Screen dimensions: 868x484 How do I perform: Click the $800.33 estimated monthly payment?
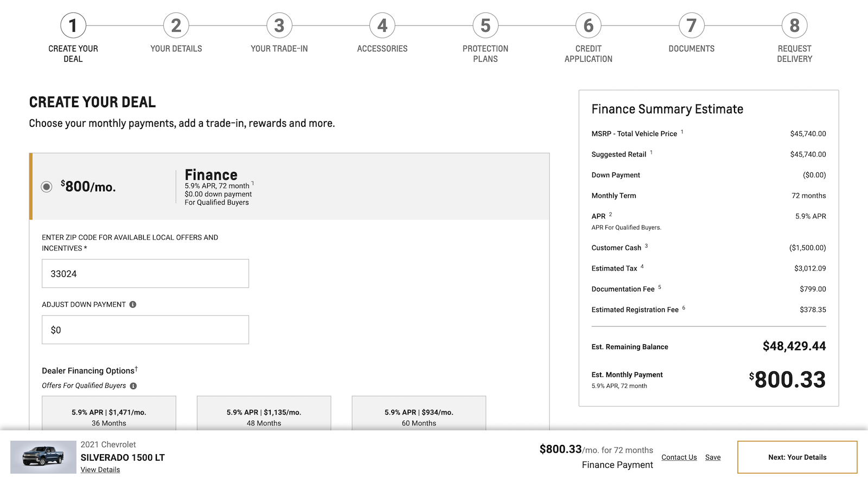point(787,379)
